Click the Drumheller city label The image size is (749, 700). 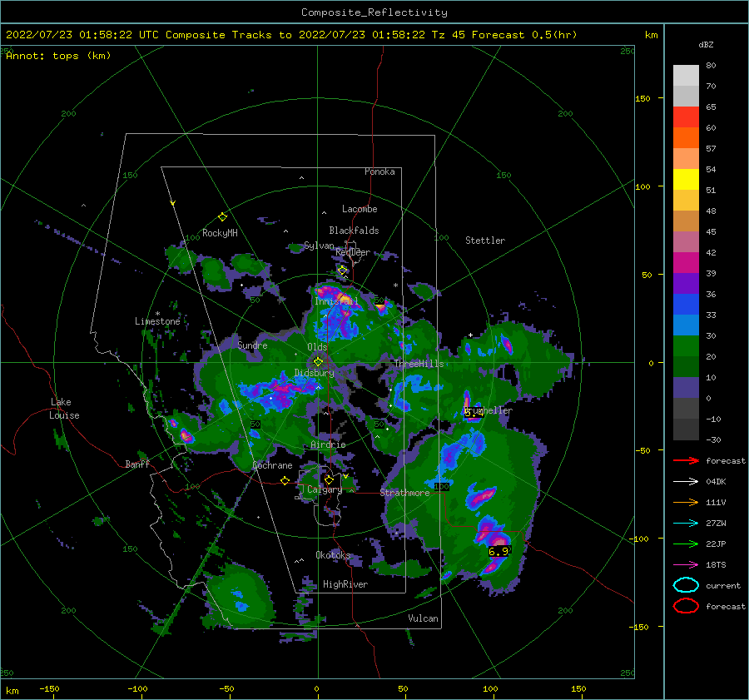(x=489, y=410)
